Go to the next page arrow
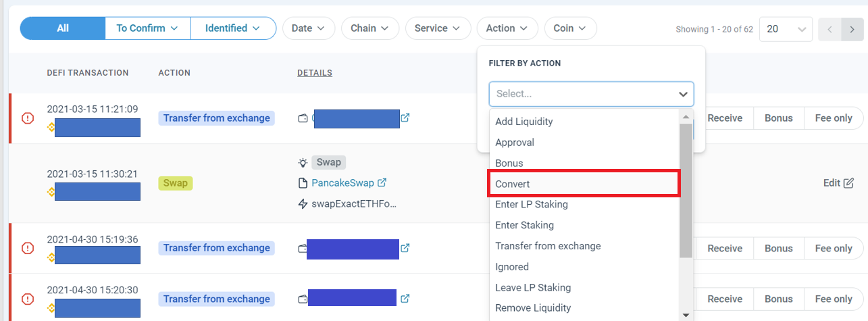This screenshot has width=868, height=321. 852,30
